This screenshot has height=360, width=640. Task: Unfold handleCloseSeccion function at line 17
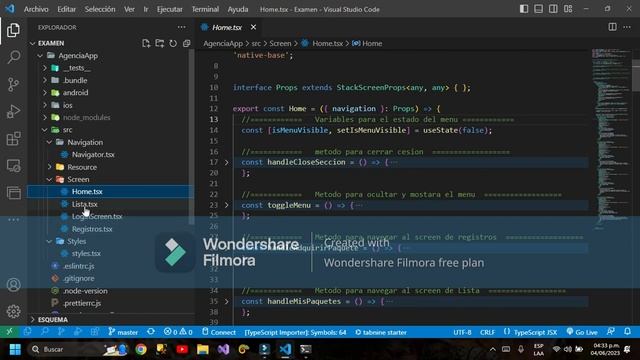point(227,162)
